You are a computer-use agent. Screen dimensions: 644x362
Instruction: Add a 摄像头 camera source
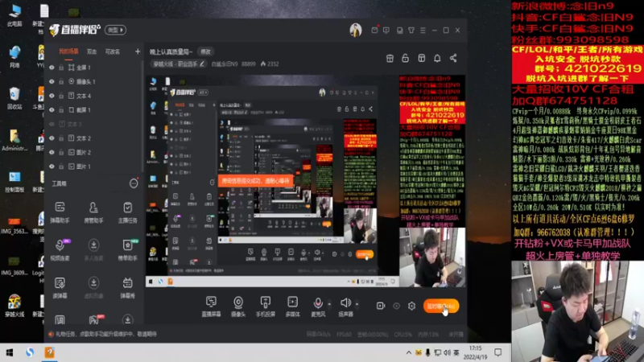tap(238, 306)
